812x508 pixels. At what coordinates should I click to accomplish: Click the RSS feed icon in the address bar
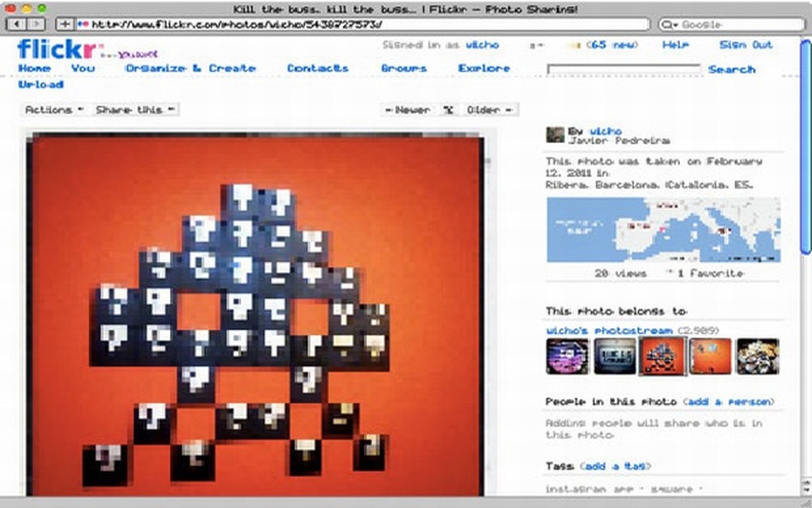[x=81, y=23]
